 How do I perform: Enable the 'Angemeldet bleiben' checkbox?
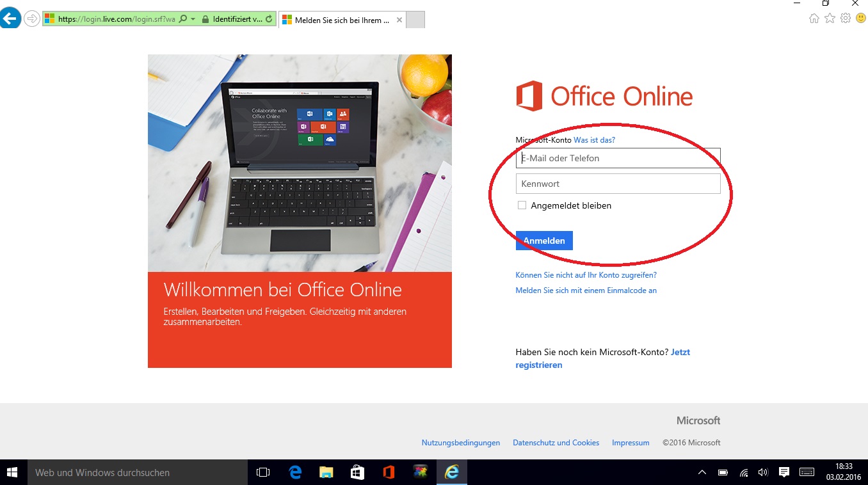click(x=522, y=205)
